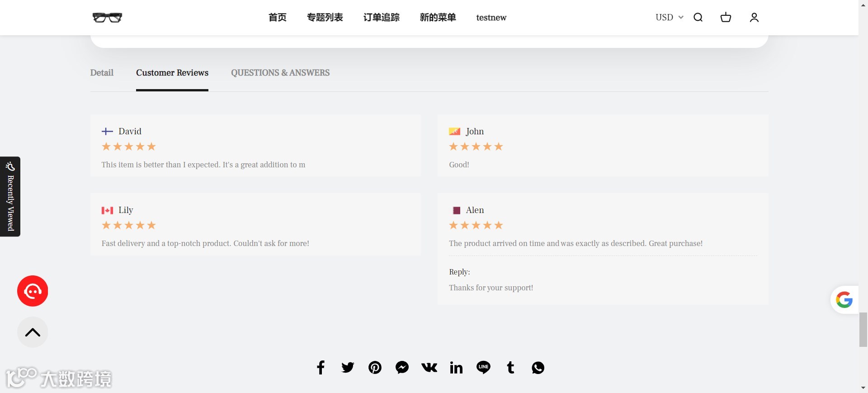868x393 pixels.
Task: Click Lily's "Fast delivery" review text
Action: [205, 243]
